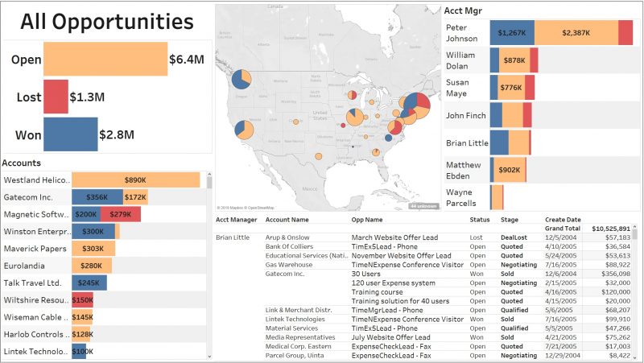This screenshot has width=644, height=363.
Task: Click Magnetic Softw.. blue $200K segment
Action: [86, 214]
